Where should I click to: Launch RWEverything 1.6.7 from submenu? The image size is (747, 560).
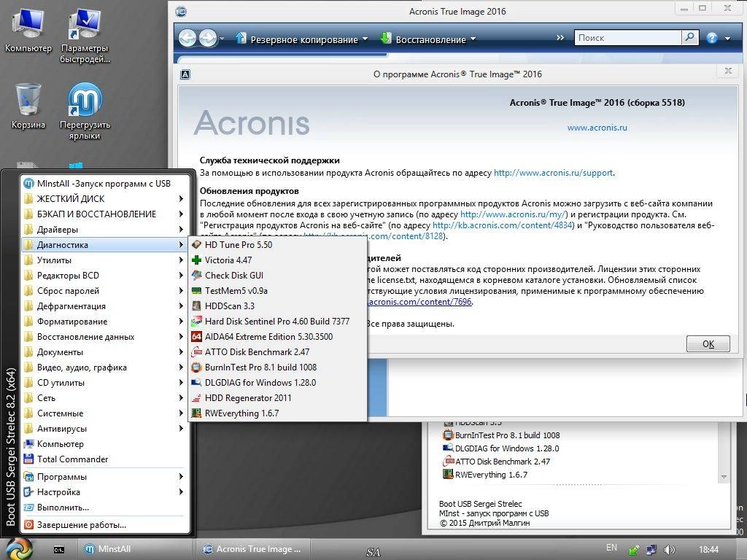tap(278, 413)
